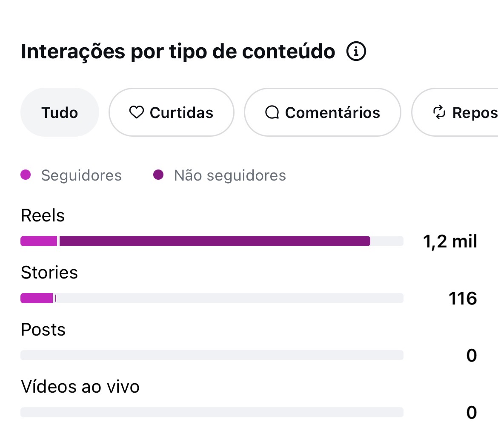Open the info icon beside the title
This screenshot has width=498, height=448.
pyautogui.click(x=356, y=51)
